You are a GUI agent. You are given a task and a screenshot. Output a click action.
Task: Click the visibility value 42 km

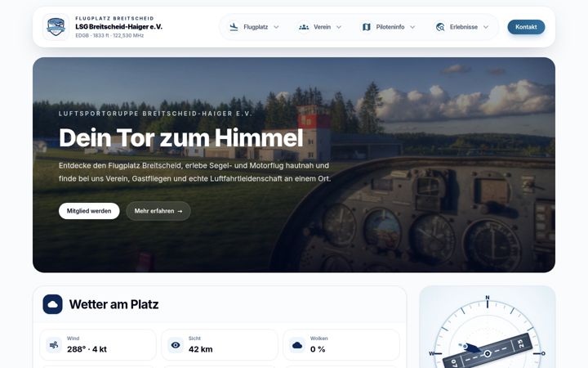[201, 349]
